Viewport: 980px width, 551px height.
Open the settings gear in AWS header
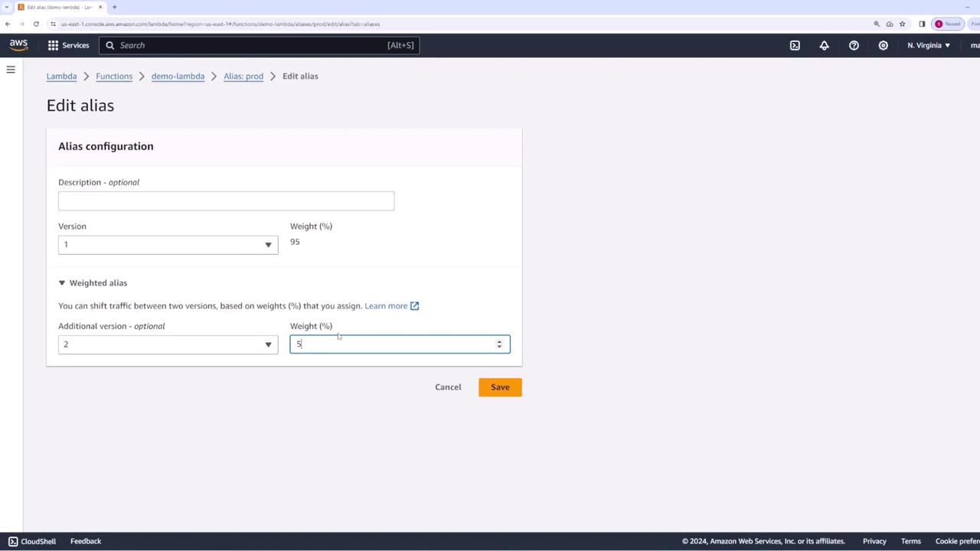click(x=883, y=45)
